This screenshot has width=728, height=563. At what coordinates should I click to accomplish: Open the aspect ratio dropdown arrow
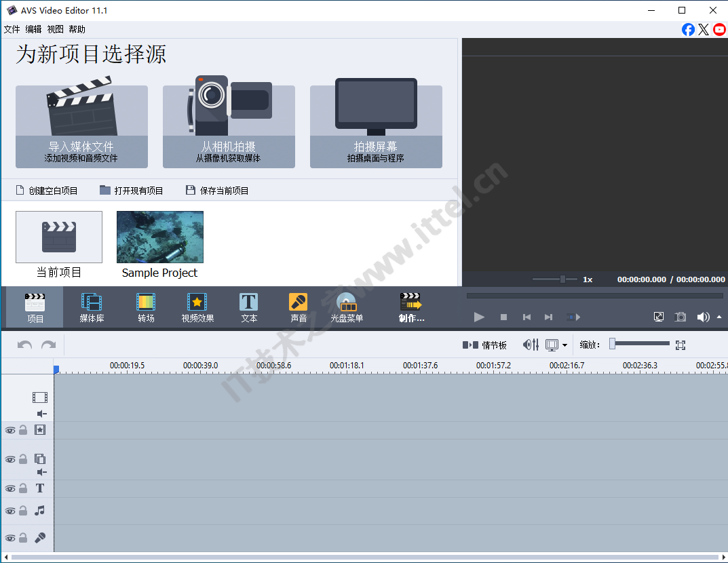[564, 345]
